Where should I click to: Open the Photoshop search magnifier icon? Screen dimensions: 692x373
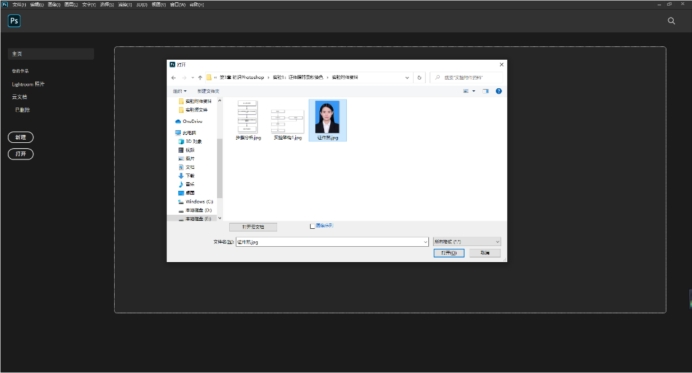[671, 21]
